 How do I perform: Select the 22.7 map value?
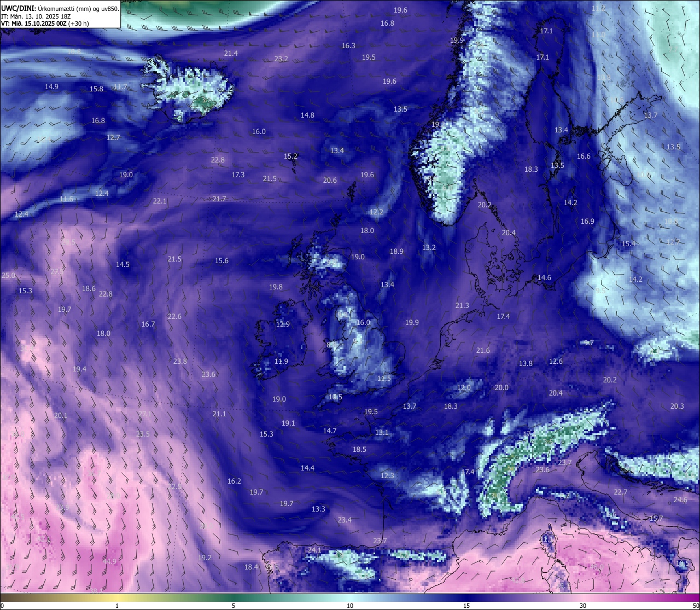click(x=621, y=492)
